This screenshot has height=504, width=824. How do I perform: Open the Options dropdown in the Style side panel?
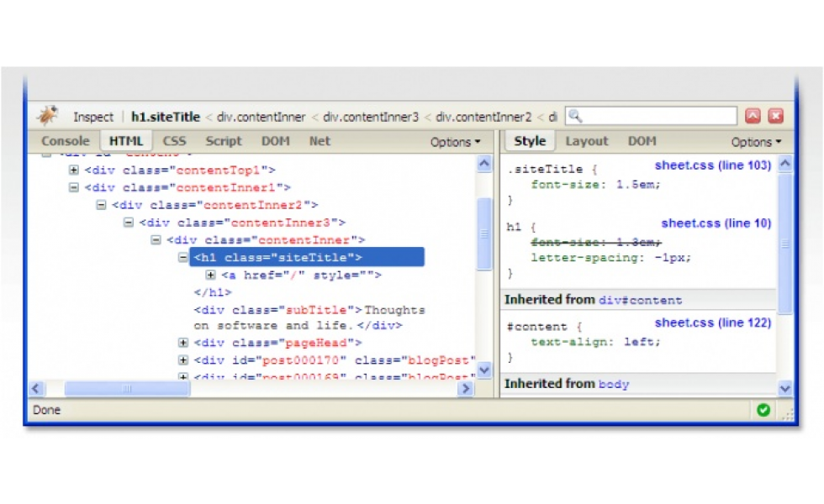[x=756, y=142]
